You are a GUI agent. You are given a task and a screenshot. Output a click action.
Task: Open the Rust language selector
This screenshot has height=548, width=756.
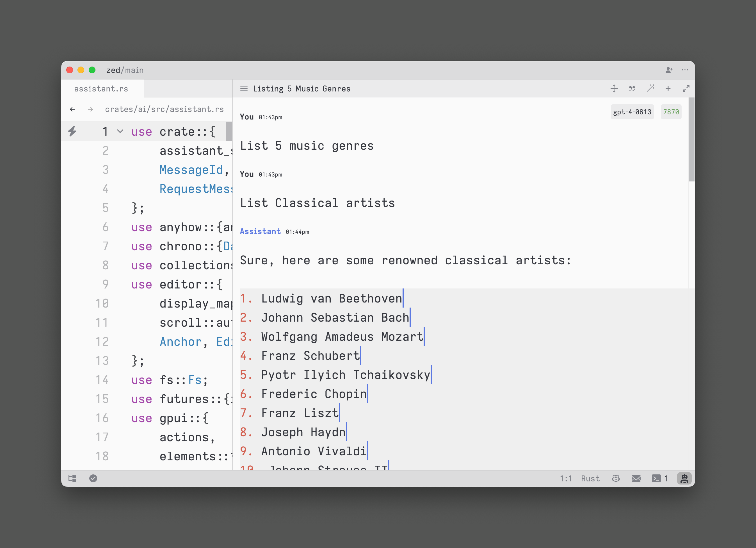pyautogui.click(x=590, y=478)
